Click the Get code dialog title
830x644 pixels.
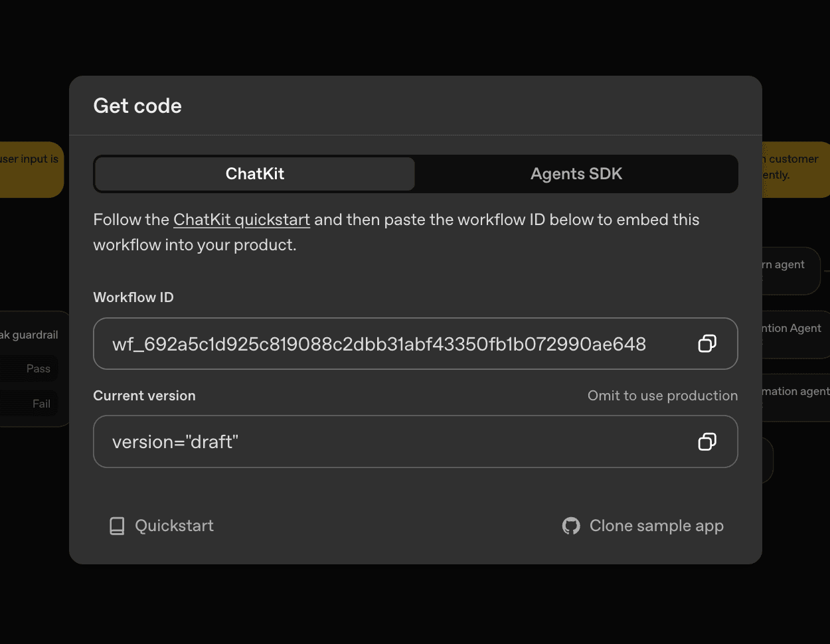pos(137,106)
